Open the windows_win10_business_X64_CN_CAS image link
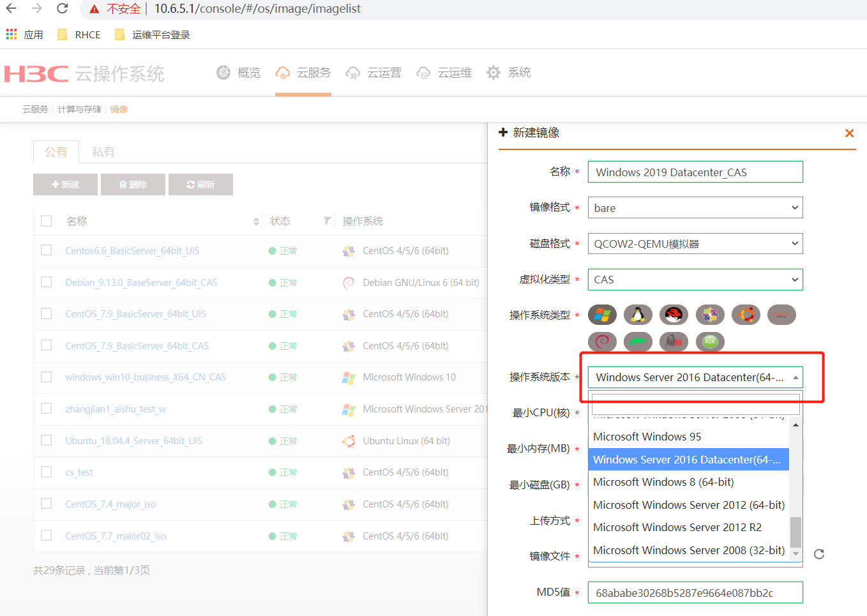867x616 pixels. [146, 377]
